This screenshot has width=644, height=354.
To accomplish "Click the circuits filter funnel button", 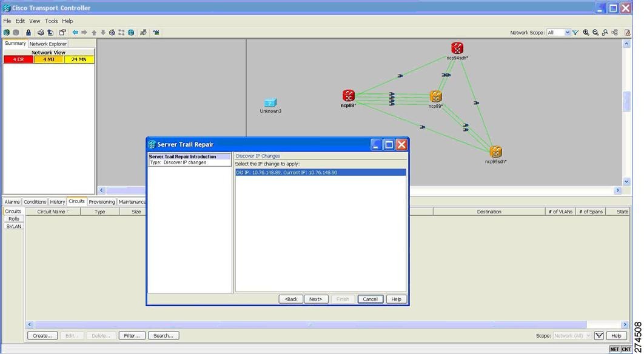I will click(599, 336).
